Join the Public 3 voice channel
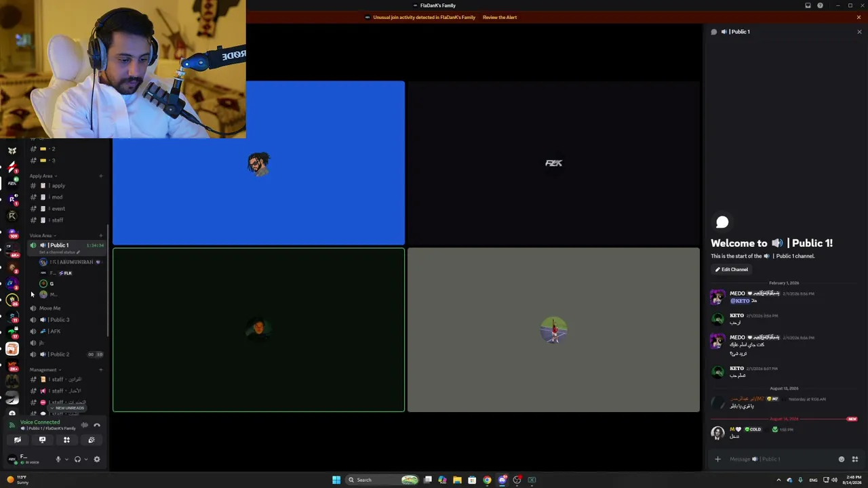The image size is (868, 488). click(66, 319)
